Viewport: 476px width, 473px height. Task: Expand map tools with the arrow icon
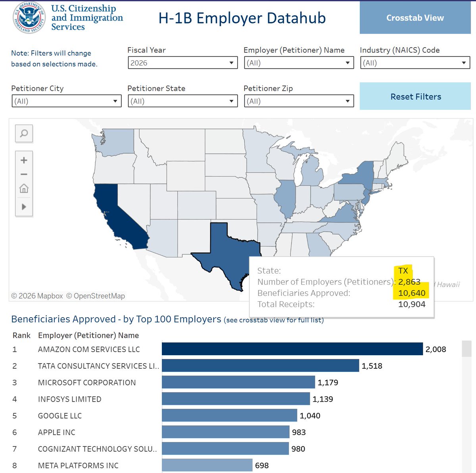tap(24, 207)
